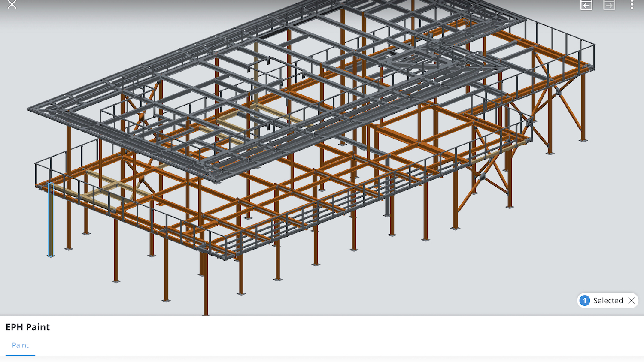Close the model viewer with the X icon
Image resolution: width=644 pixels, height=362 pixels.
tap(12, 5)
